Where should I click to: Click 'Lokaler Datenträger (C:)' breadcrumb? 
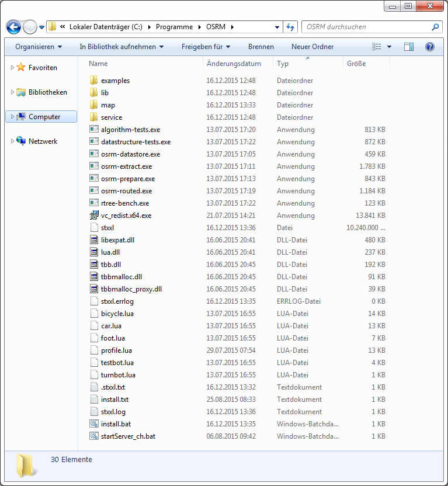coord(106,27)
